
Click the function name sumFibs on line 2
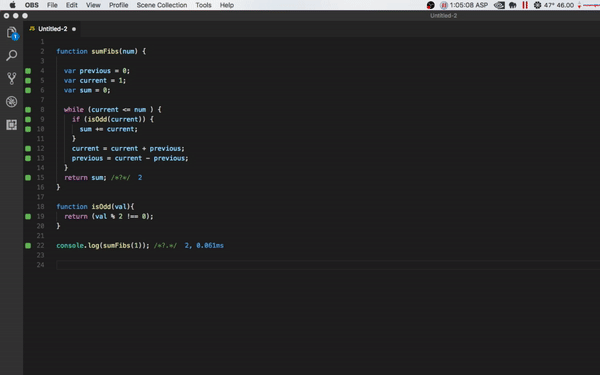tap(105, 51)
